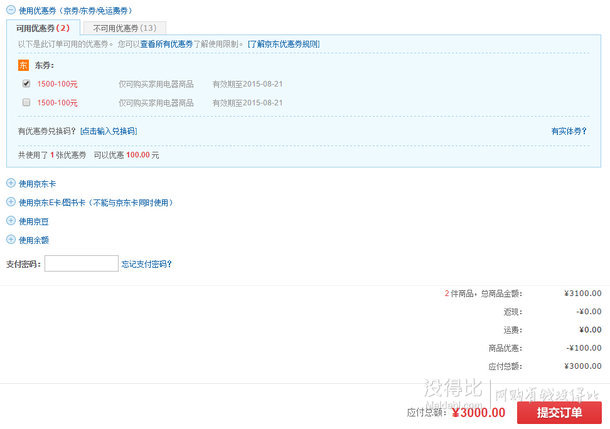Check the second 1500-100元 coupon
The width and height of the screenshot is (610, 429).
pos(26,102)
